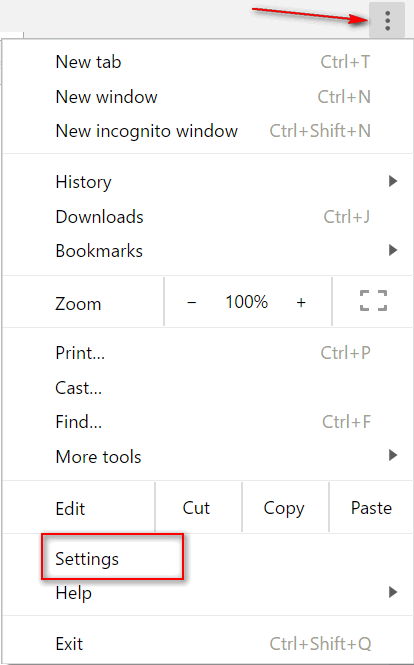
Task: Click the fullscreen icon in Zoom row
Action: point(373,302)
